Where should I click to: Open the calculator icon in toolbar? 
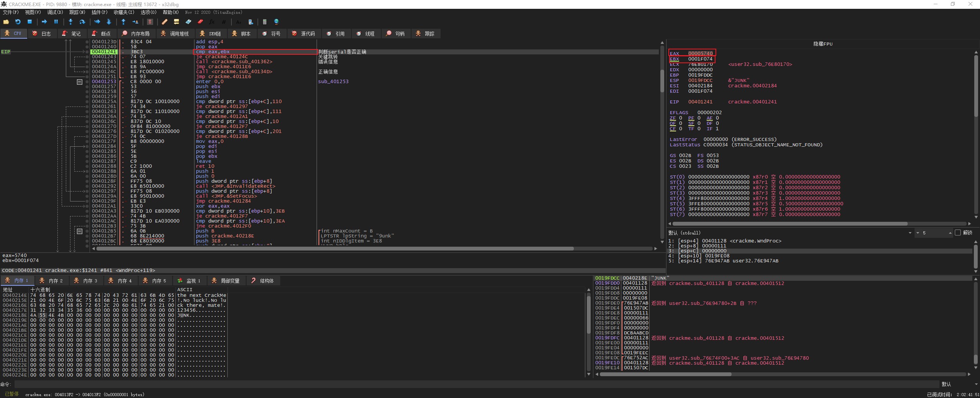coord(265,22)
